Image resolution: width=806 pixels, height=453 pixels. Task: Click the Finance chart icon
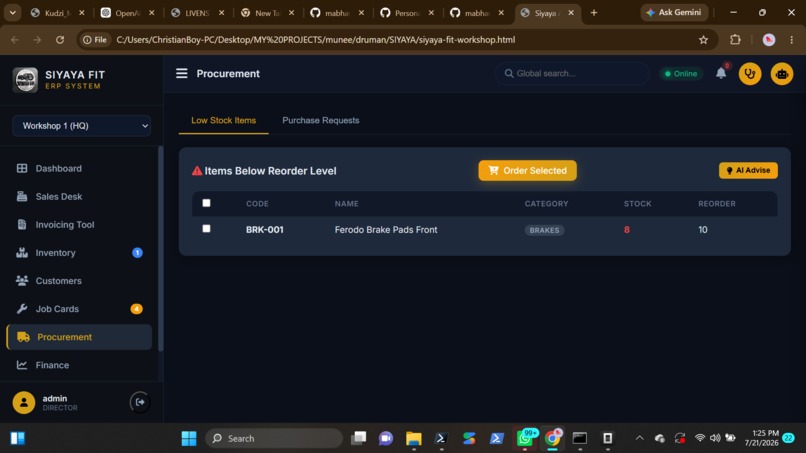click(22, 365)
